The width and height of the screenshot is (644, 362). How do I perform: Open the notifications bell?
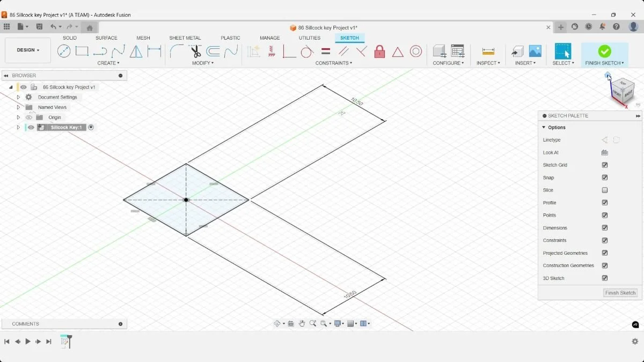click(x=602, y=27)
